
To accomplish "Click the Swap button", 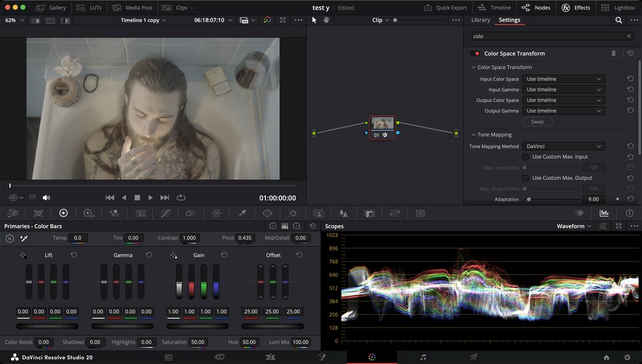I will tap(537, 122).
